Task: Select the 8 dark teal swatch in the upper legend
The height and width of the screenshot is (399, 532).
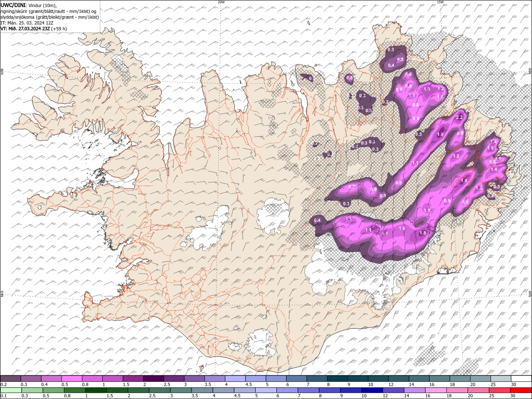Action: 337,378
